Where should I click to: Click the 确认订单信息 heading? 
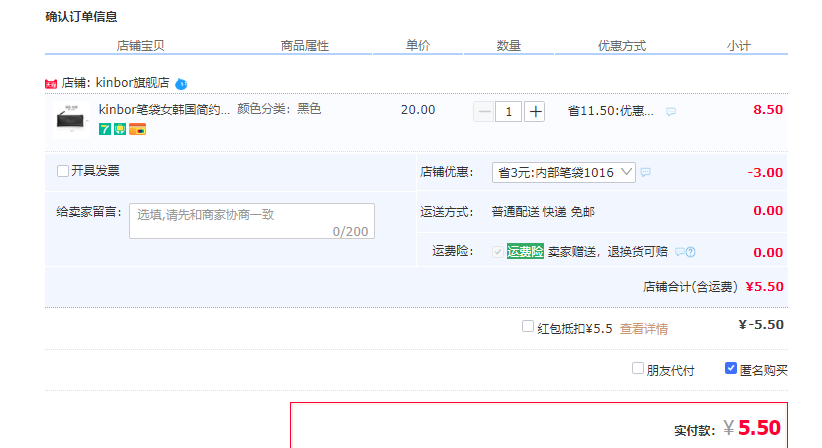tap(81, 17)
